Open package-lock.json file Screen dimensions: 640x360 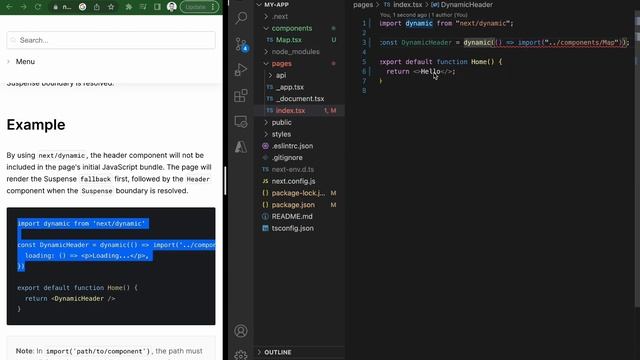[x=298, y=193]
